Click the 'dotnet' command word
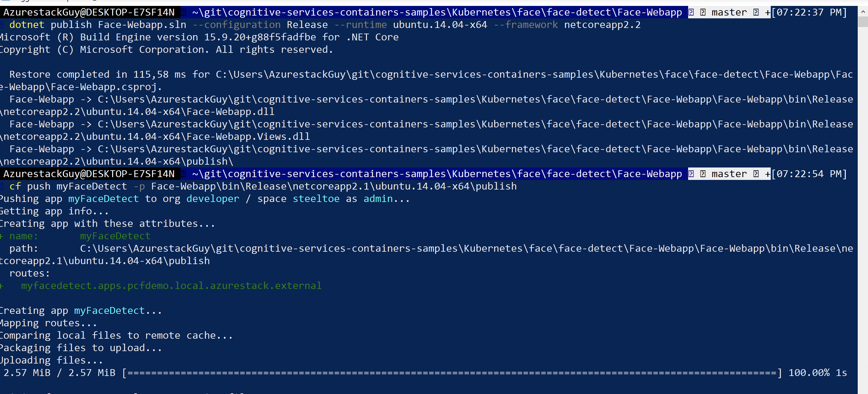868x394 pixels. coord(27,25)
